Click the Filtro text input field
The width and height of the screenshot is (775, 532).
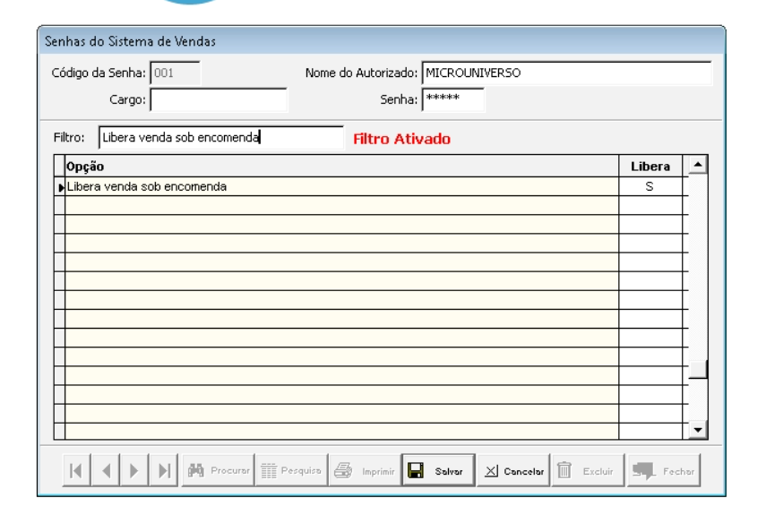[220, 138]
